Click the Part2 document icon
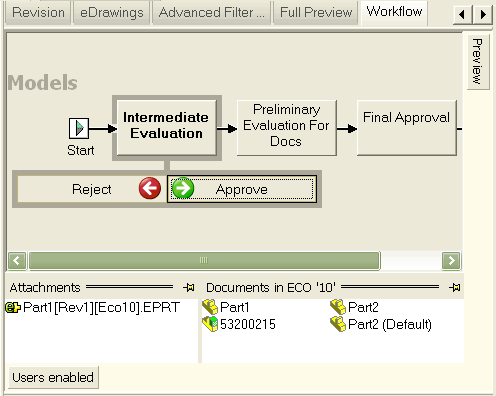496x396 pixels. (338, 307)
